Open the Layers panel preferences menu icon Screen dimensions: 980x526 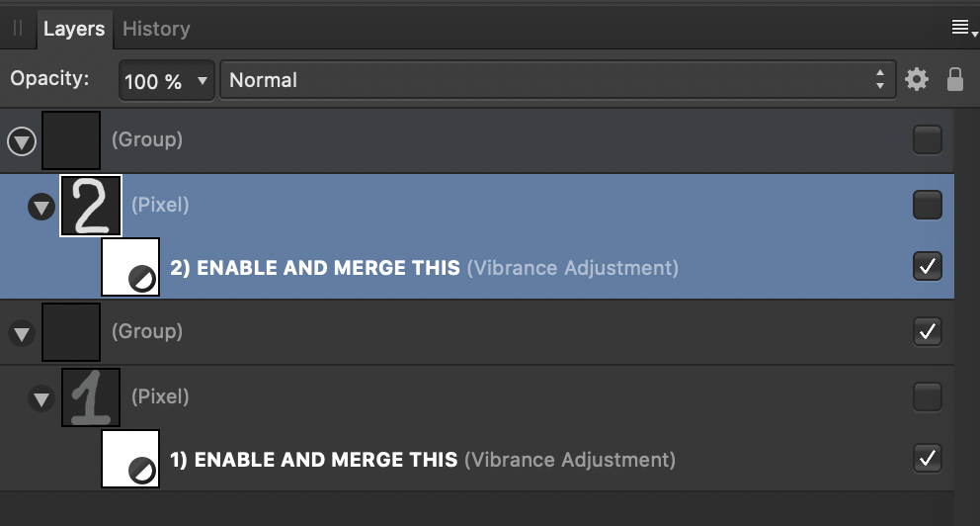point(964,28)
